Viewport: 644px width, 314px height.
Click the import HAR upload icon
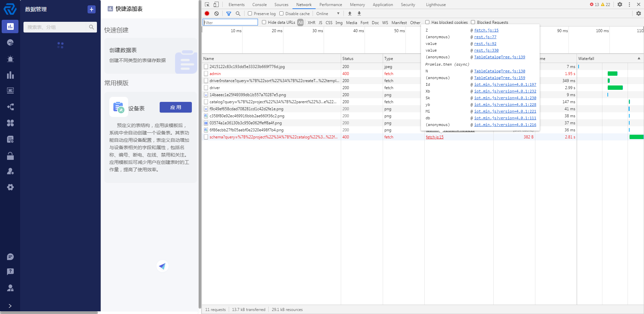click(x=350, y=13)
